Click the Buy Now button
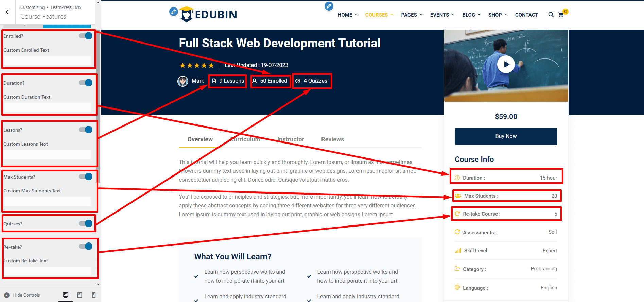Screen dimensions: 644x302 (506, 136)
